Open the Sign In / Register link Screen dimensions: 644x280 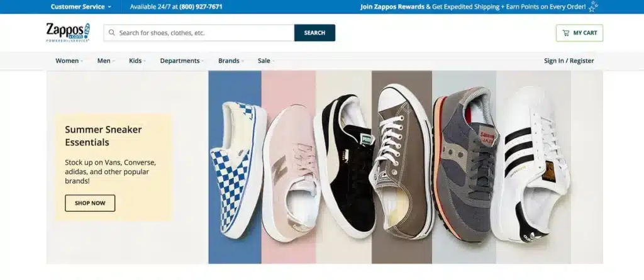pyautogui.click(x=569, y=61)
